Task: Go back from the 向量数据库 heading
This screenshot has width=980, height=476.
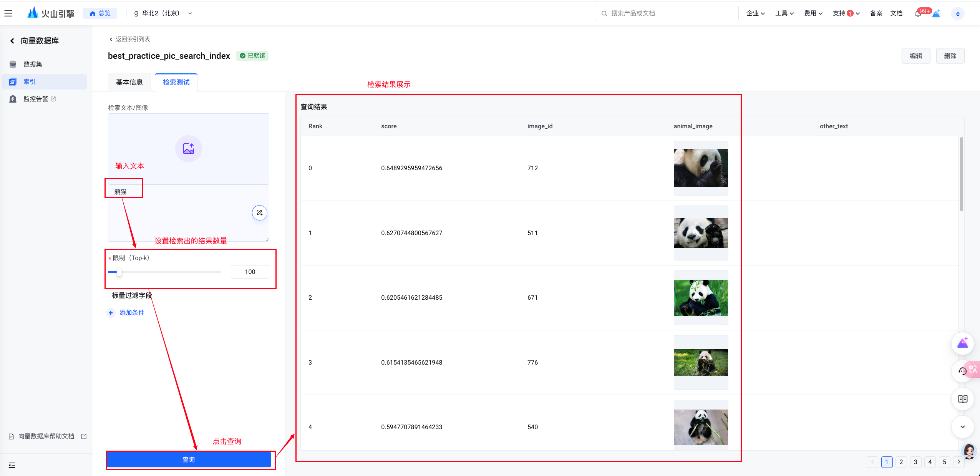Action: [x=12, y=41]
